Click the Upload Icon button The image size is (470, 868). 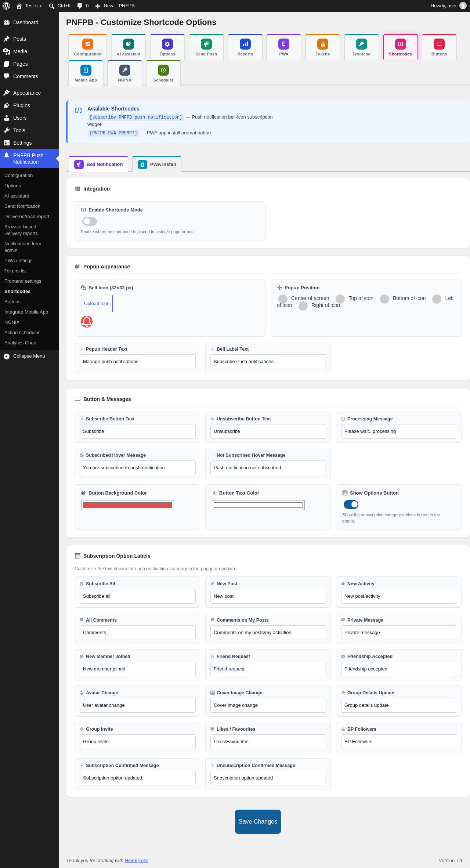97,304
